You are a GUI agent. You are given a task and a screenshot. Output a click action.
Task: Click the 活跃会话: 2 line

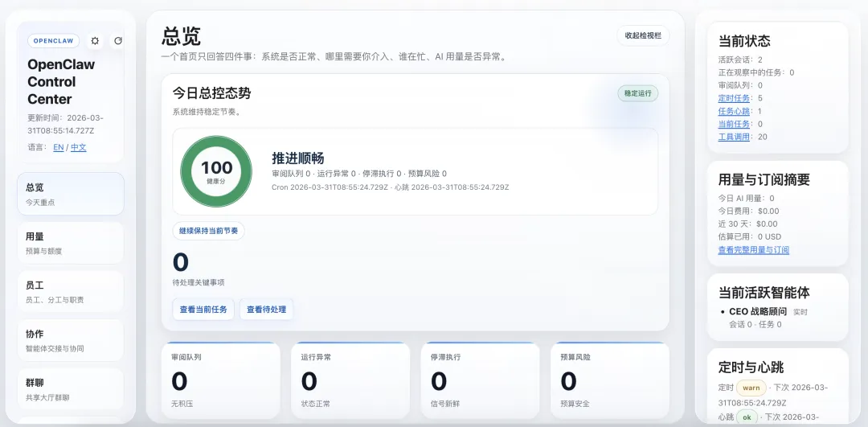pos(740,60)
